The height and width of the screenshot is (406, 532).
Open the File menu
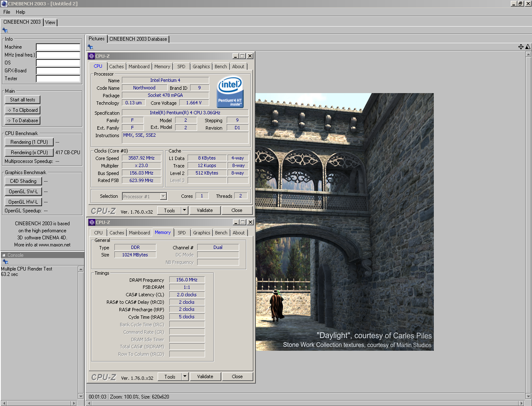coord(7,12)
